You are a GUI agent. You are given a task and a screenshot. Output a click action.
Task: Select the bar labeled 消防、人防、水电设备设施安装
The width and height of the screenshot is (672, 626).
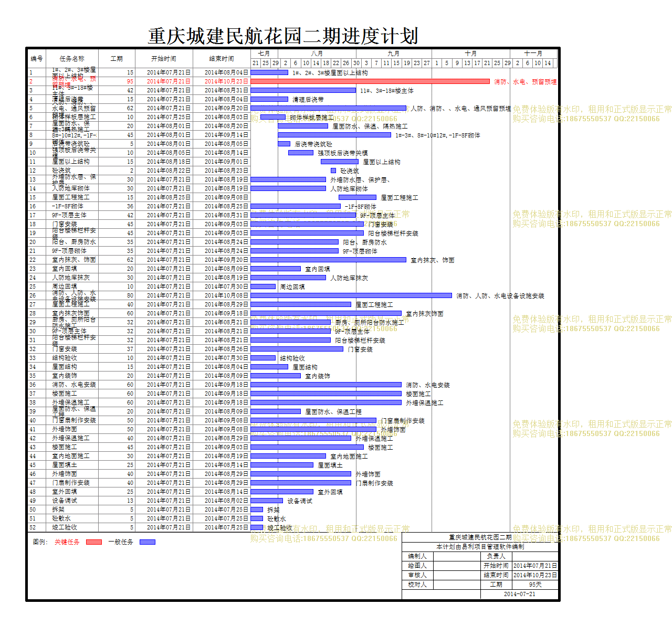(351, 295)
